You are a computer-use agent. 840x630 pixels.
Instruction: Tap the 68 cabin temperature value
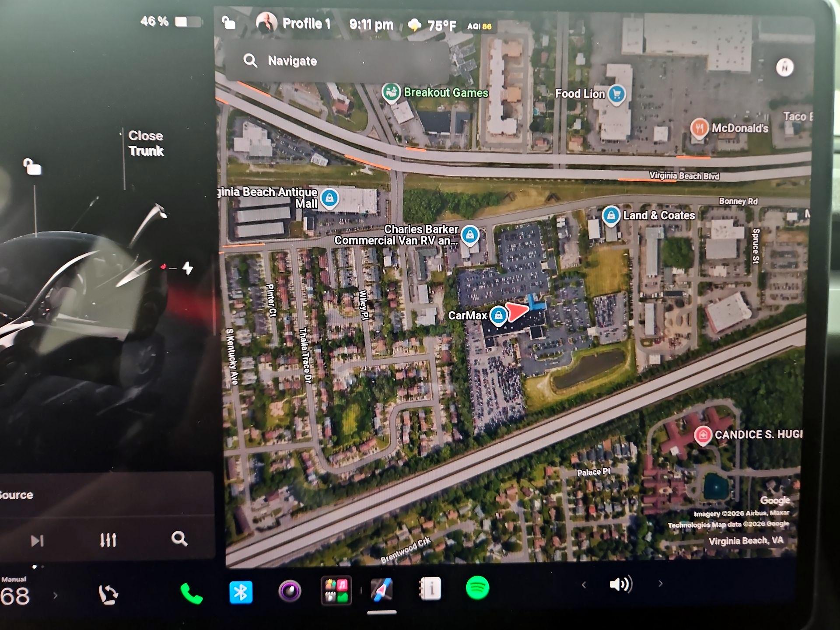[15, 595]
